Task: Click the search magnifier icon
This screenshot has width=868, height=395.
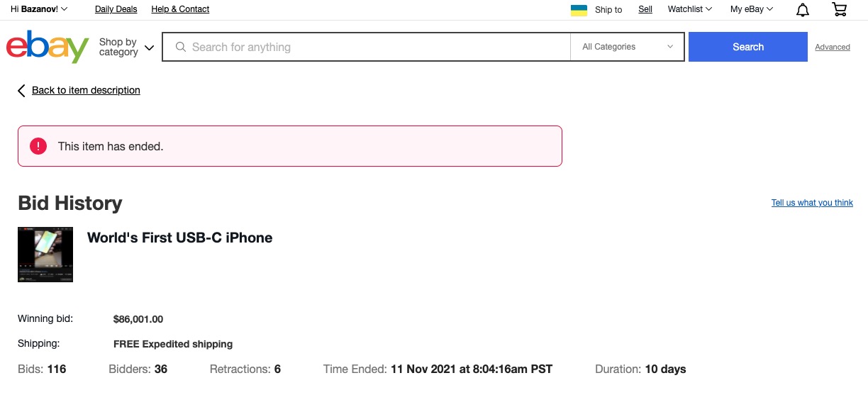Action: pos(180,47)
